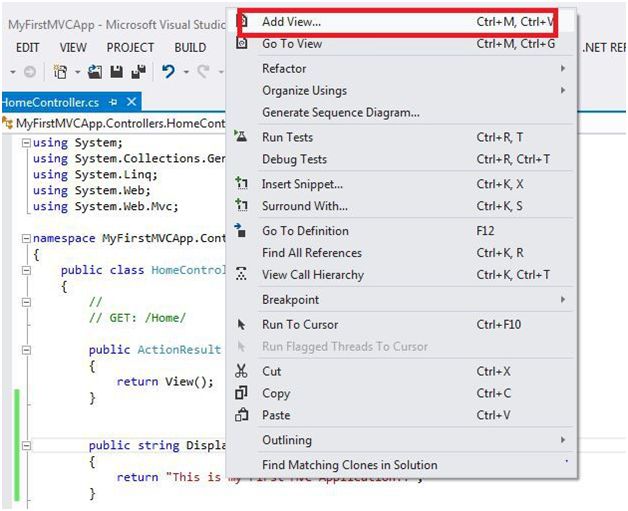This screenshot has height=511, width=628.
Task: Click the Open File toolbar icon
Action: click(95, 72)
